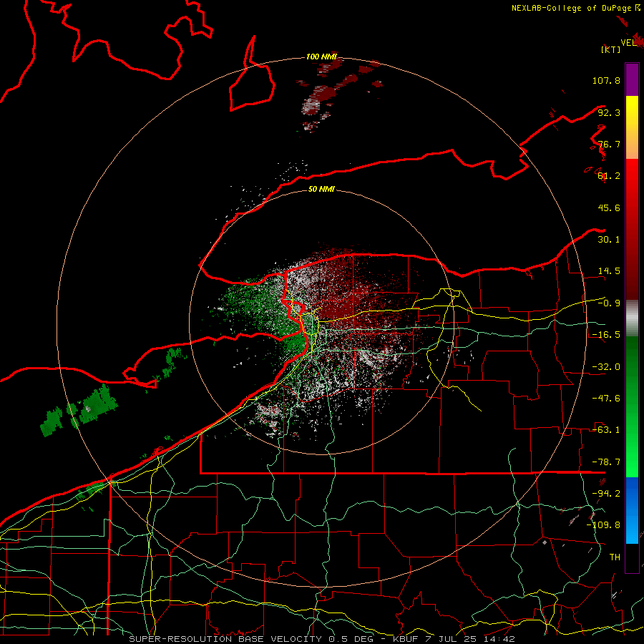
Task: Click the VEL legend title
Action: click(x=628, y=43)
